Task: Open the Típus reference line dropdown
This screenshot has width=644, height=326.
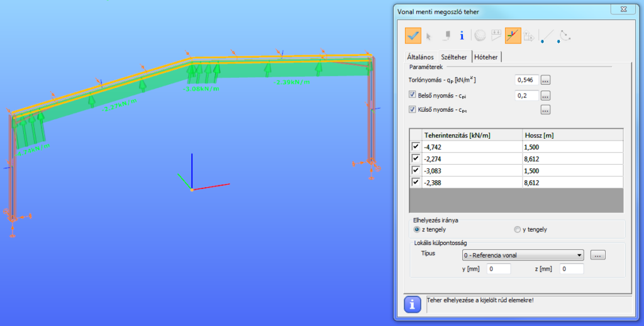Action: [579, 255]
